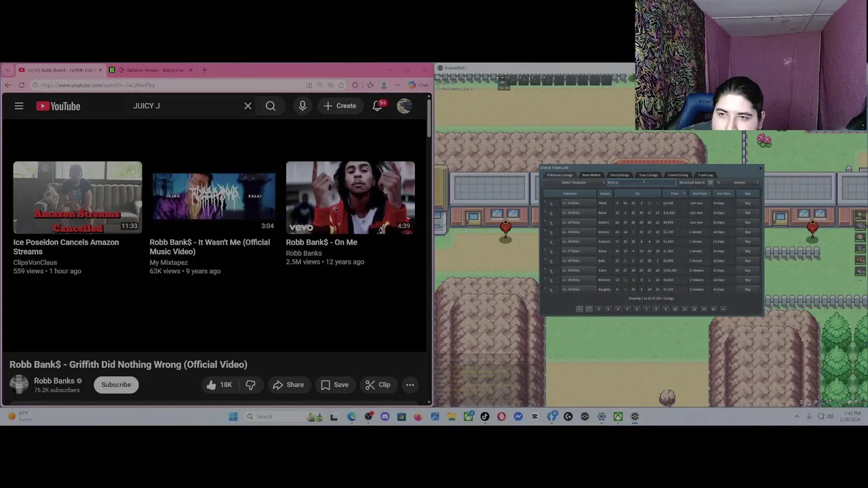
Task: Reload the YouTube page
Action: [22, 85]
